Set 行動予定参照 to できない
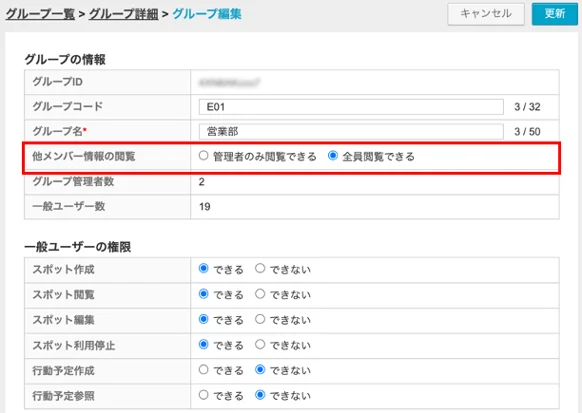Screen dimensions: 582x413 (x=260, y=394)
